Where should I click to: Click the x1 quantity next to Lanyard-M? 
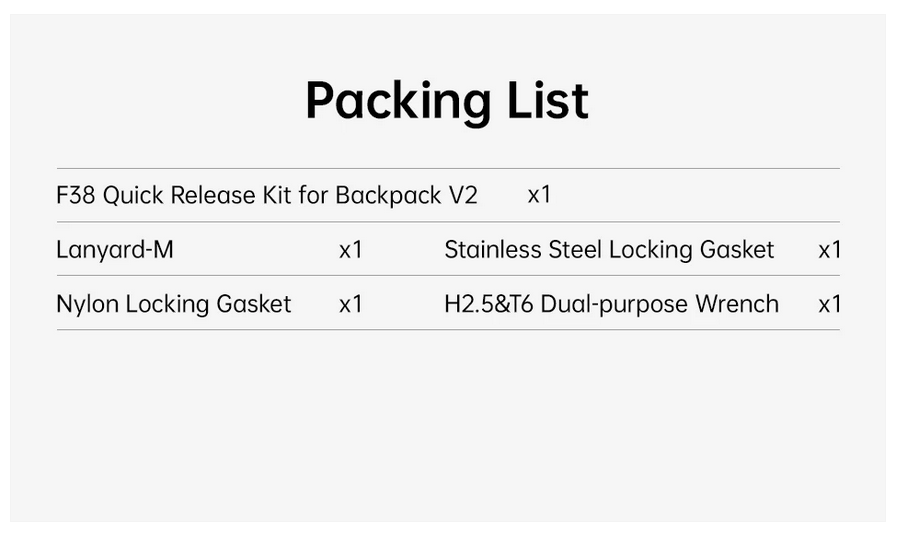pos(350,249)
